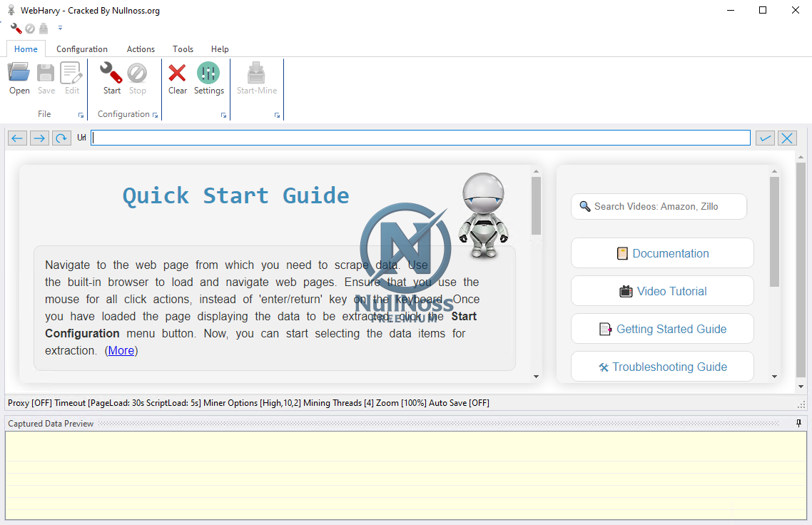The width and height of the screenshot is (812, 525).
Task: Click inside the Url input field
Action: (421, 137)
